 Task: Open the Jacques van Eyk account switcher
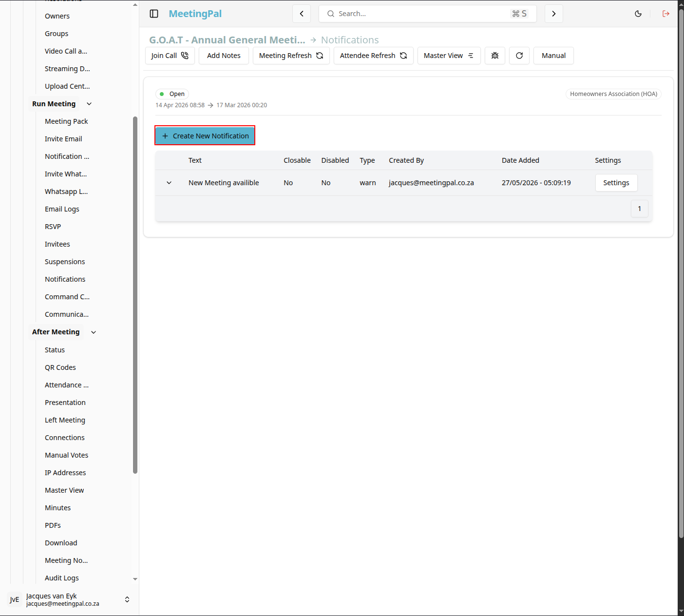[x=69, y=599]
